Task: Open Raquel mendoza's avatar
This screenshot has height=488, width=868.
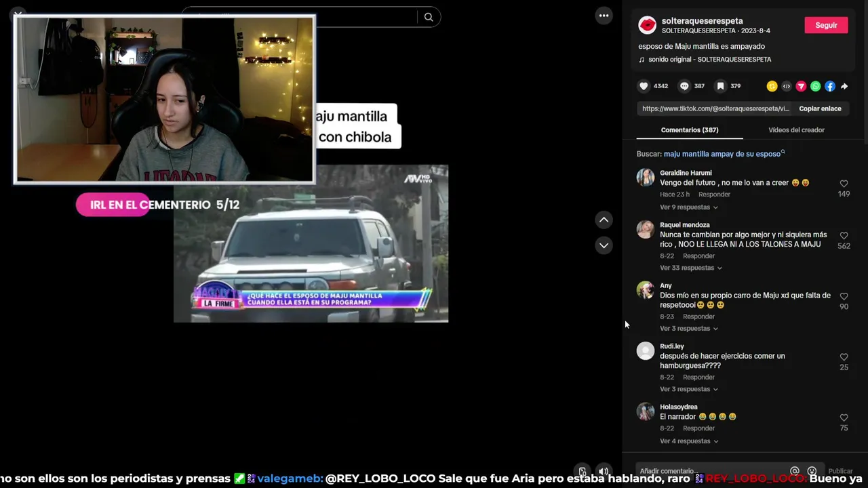Action: coord(645,229)
